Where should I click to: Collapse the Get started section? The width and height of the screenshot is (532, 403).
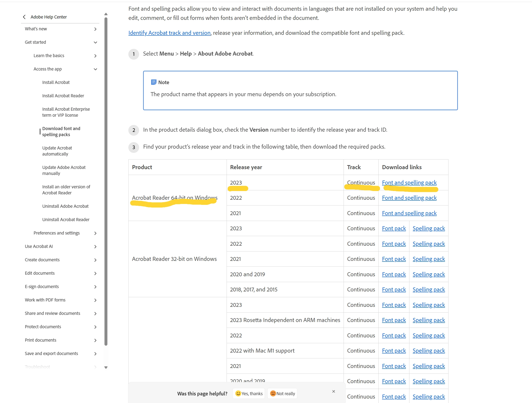95,42
